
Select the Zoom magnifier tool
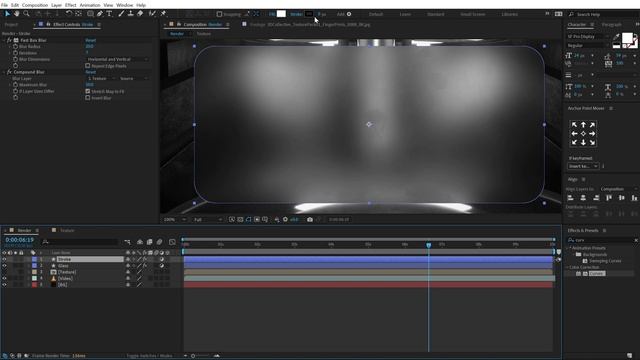pyautogui.click(x=27, y=14)
